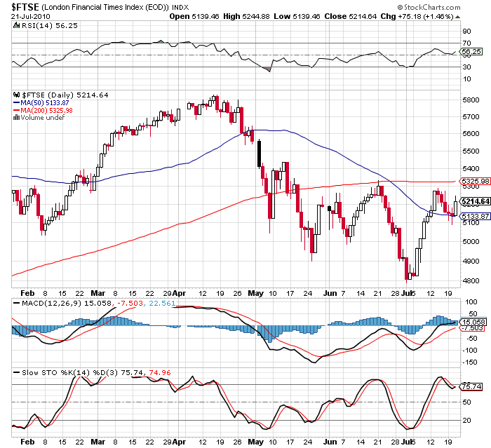Image resolution: width=491 pixels, height=448 pixels.
Task: Click the 5325.98 MA(200) price tag
Action: 475,182
